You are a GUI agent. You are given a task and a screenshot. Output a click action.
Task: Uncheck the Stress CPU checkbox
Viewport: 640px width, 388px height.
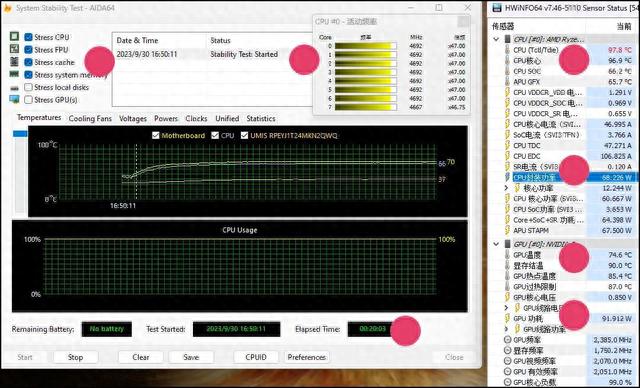pyautogui.click(x=28, y=37)
